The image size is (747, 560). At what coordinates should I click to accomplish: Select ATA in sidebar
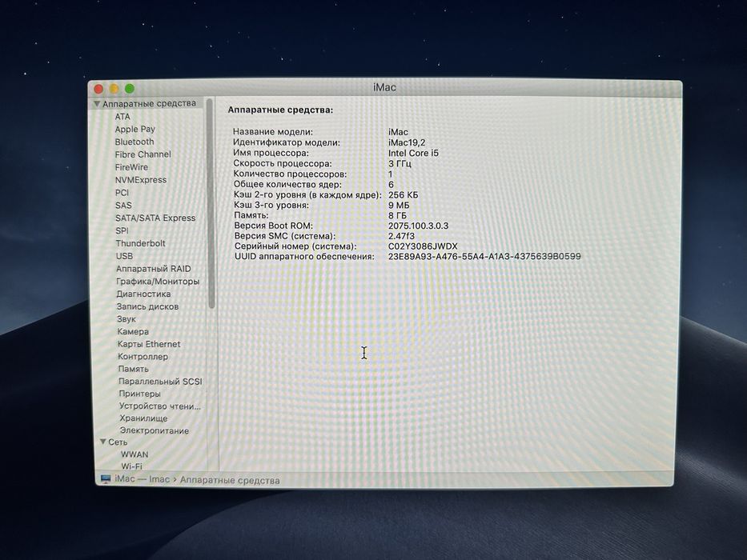pos(122,116)
